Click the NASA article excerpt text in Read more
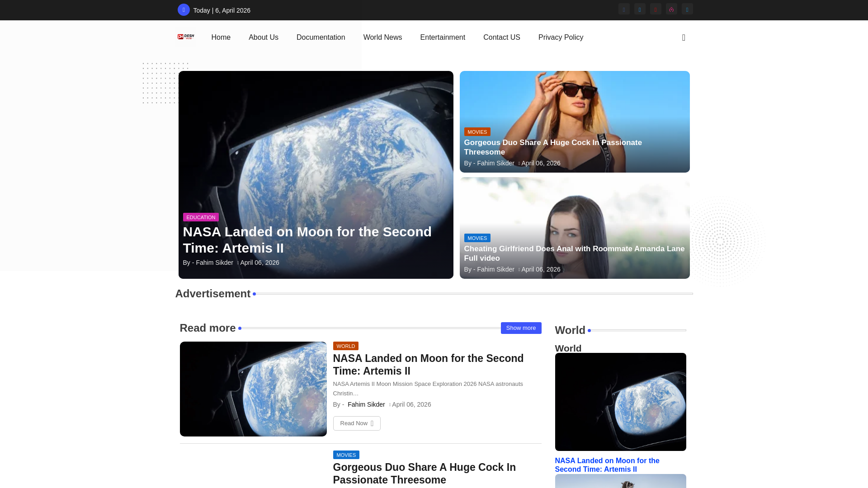The width and height of the screenshot is (868, 488). (x=428, y=389)
